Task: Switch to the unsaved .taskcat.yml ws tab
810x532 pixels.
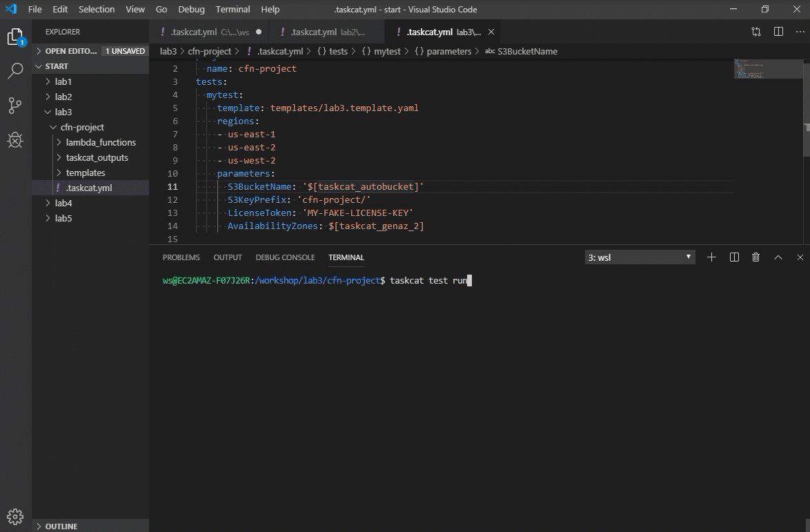Action: click(209, 32)
